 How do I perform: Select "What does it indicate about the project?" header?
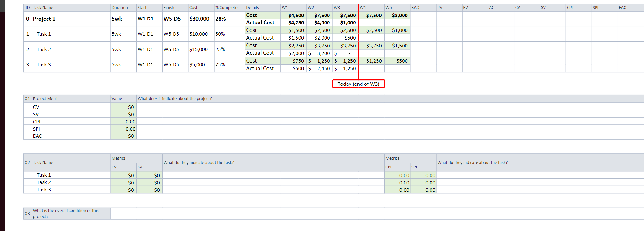click(390, 99)
